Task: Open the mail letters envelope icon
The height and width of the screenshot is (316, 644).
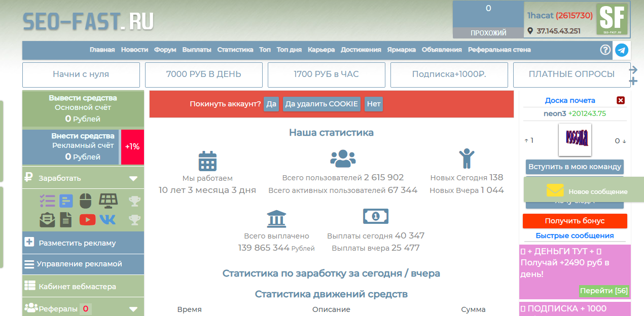Action: pos(47,219)
